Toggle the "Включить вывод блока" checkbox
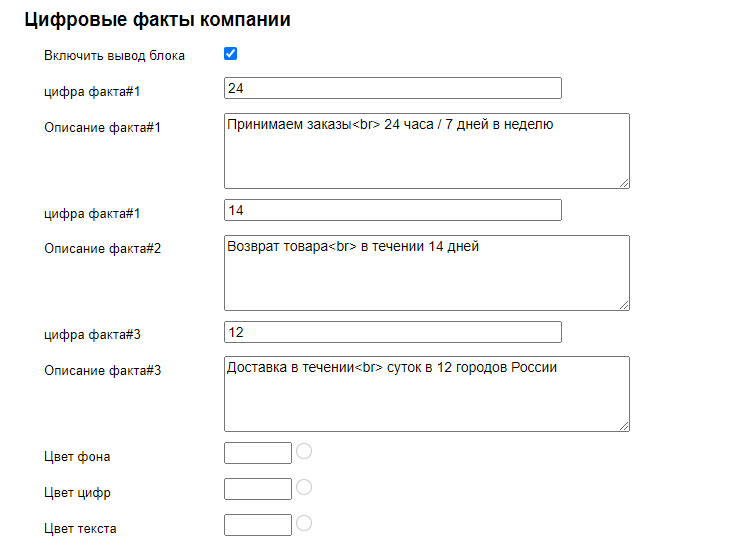 point(231,54)
